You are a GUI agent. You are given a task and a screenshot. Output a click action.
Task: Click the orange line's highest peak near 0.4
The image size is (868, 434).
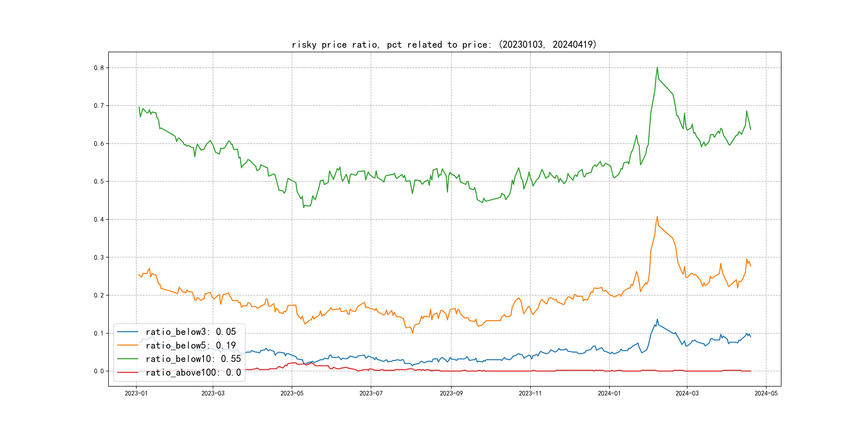pyautogui.click(x=657, y=217)
